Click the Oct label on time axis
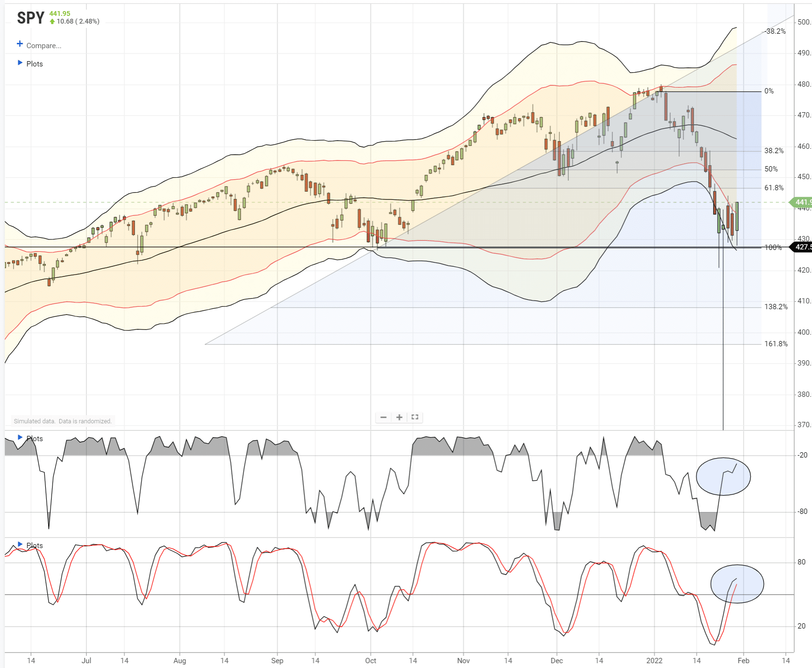Viewport: 812px width, 668px height. (x=370, y=660)
